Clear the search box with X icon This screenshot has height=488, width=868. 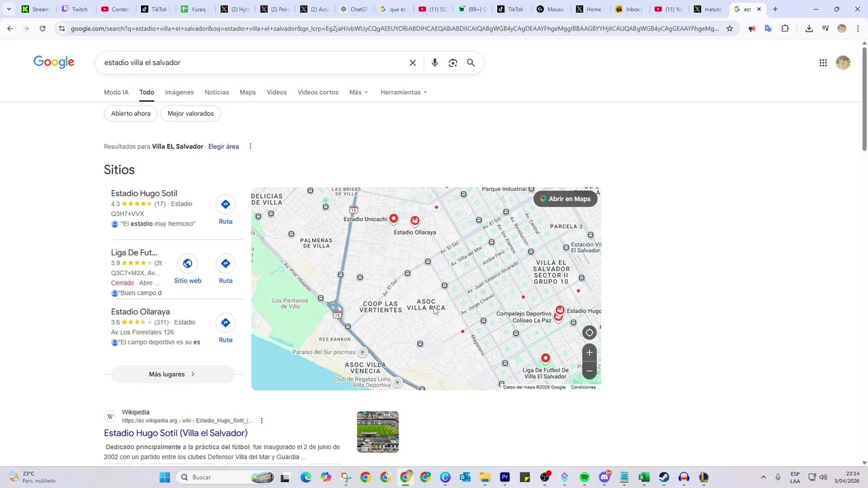[412, 62]
